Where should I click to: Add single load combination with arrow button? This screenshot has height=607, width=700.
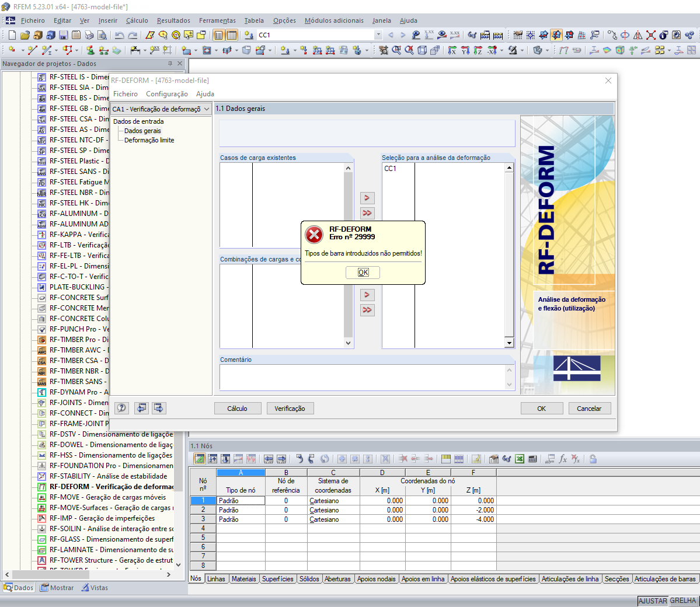coord(367,295)
